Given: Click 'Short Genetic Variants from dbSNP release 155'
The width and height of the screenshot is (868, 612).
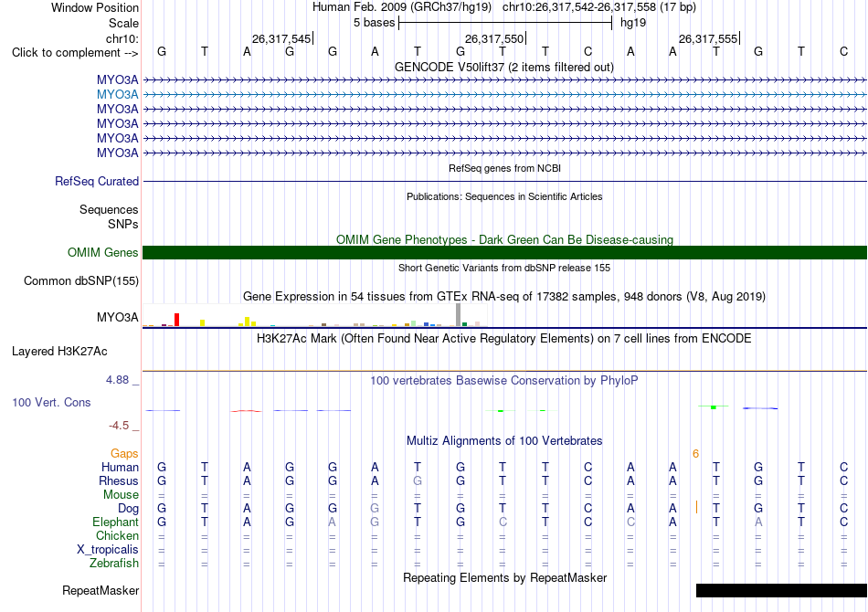Looking at the screenshot, I should [504, 268].
